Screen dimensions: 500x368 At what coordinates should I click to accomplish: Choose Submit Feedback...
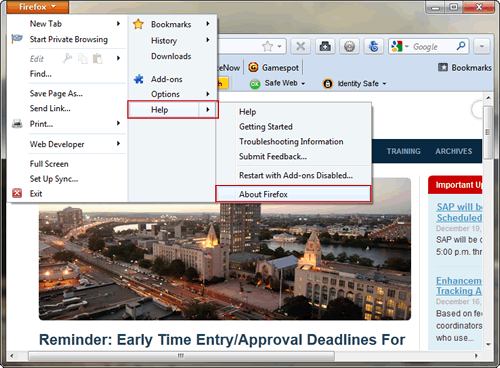pyautogui.click(x=273, y=156)
